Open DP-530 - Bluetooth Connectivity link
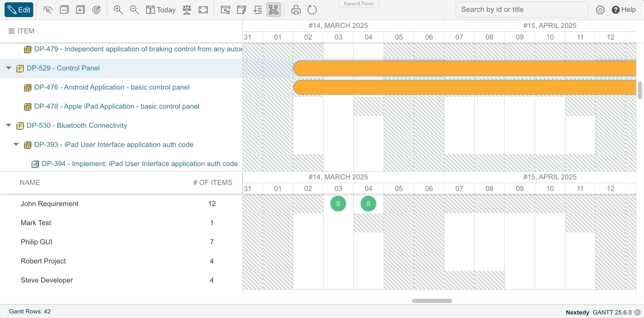The image size is (644, 318). coord(77,126)
